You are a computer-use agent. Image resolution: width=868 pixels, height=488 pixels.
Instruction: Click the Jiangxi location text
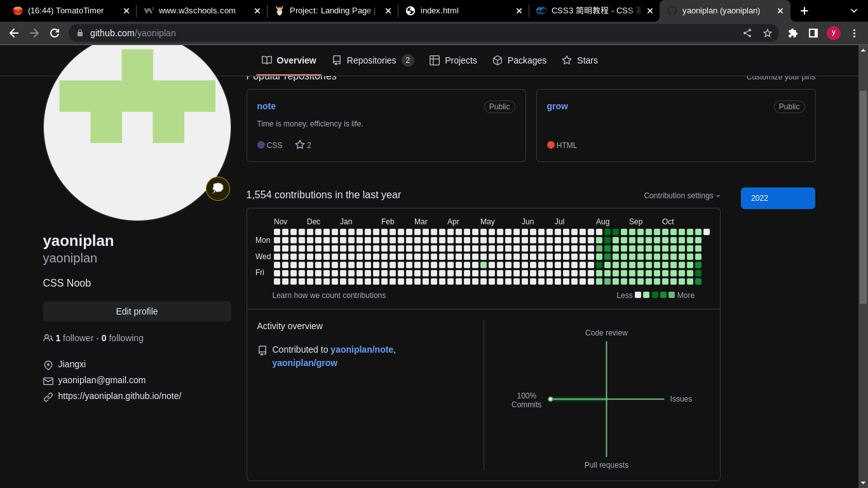point(72,364)
